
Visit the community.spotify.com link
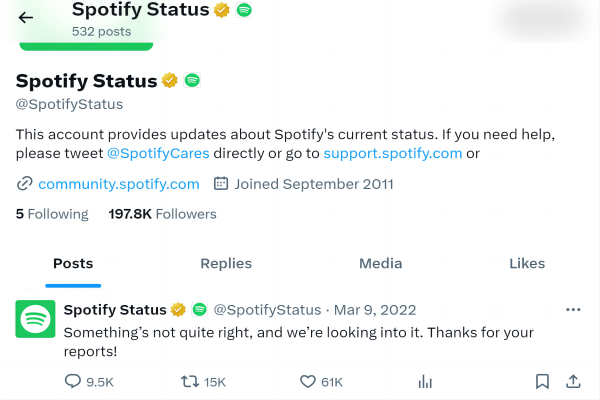pos(118,184)
